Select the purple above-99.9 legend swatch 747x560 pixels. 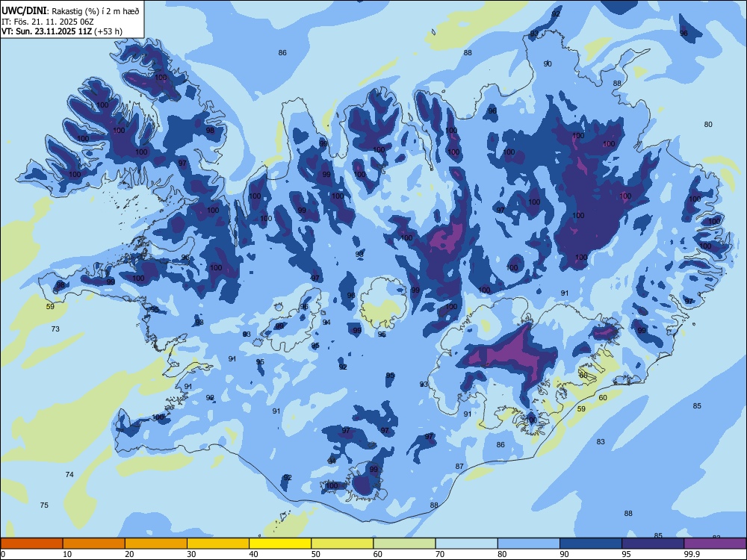(715, 544)
